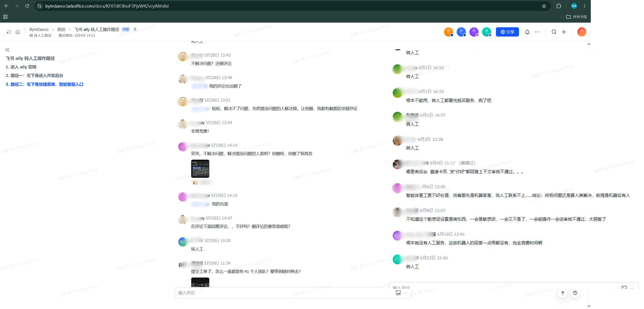Open Chrome profile avatar in toolbar

point(574,6)
